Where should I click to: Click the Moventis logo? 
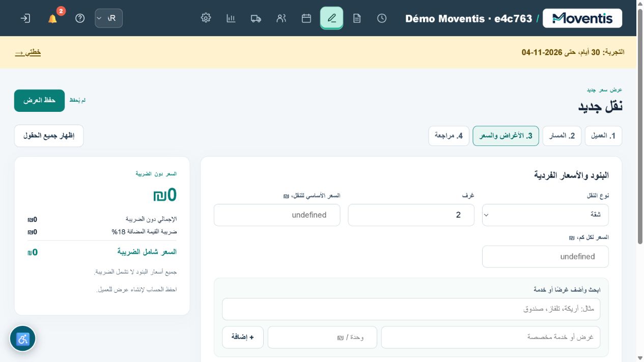pos(582,18)
